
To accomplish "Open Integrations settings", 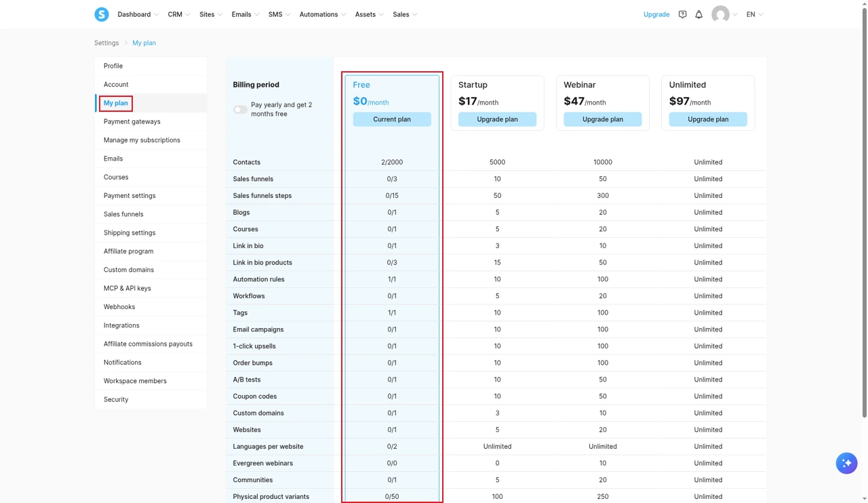I will (x=151, y=325).
